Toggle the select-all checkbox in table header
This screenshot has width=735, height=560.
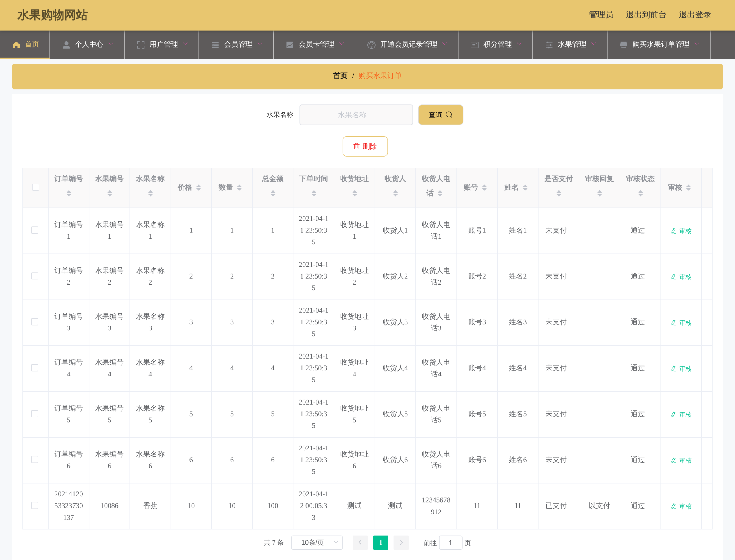[35, 187]
